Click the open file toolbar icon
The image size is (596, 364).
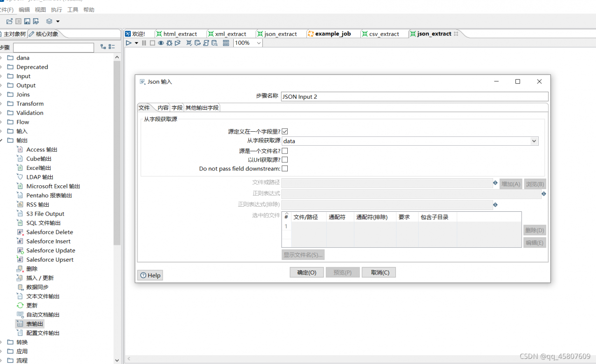[x=9, y=21]
